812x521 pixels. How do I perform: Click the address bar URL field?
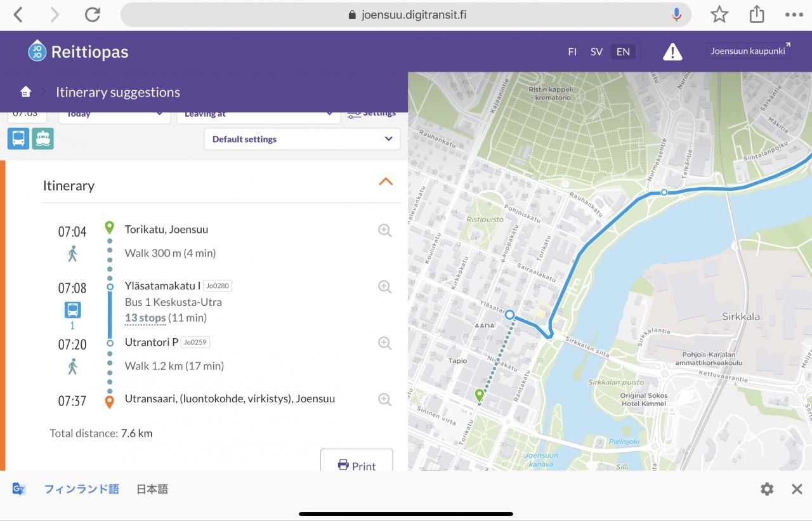[x=406, y=15]
